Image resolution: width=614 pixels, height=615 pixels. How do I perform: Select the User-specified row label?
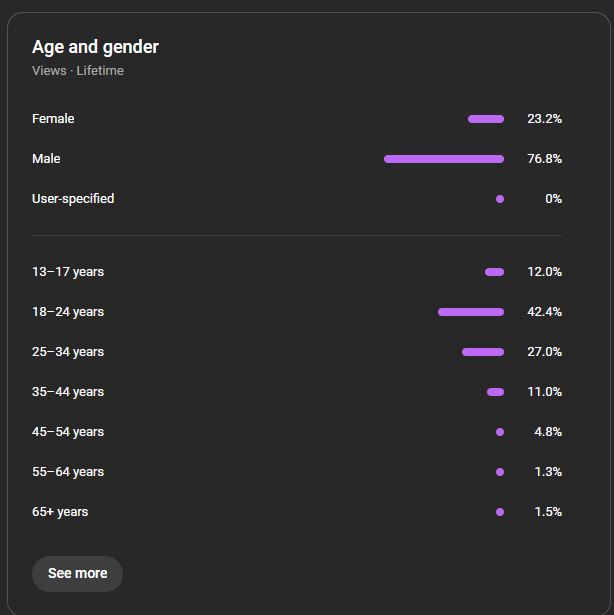coord(73,199)
